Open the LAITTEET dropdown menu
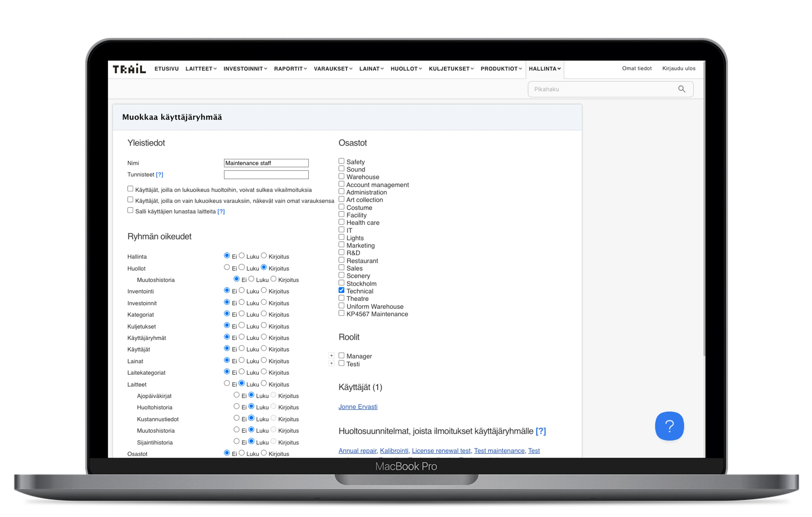 (x=201, y=69)
